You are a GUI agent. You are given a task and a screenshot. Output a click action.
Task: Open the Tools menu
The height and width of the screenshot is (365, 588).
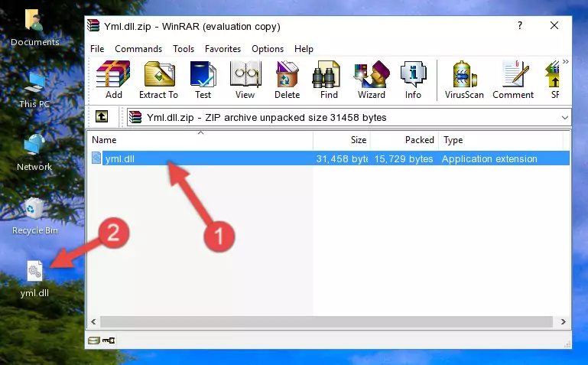point(184,49)
